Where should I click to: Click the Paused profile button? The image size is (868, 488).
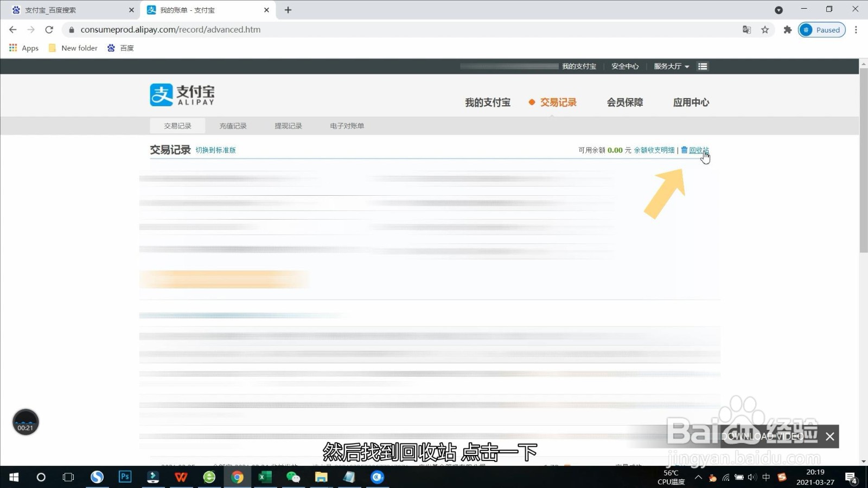[x=821, y=30]
